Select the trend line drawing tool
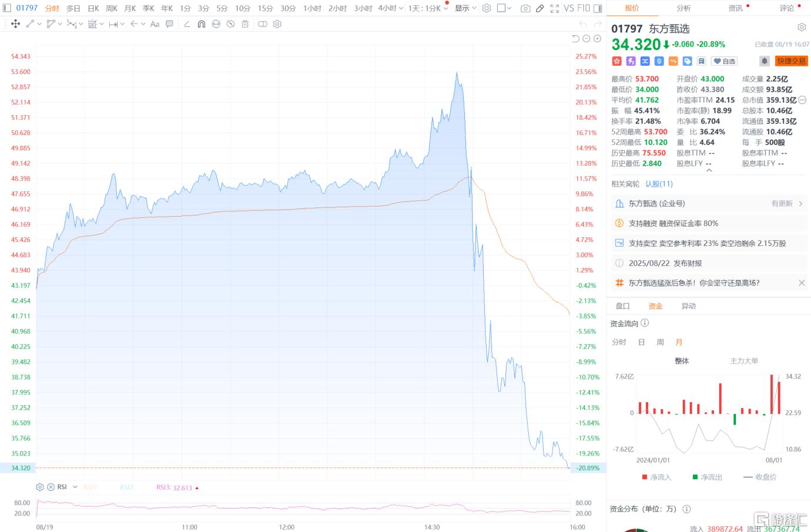 pos(31,24)
